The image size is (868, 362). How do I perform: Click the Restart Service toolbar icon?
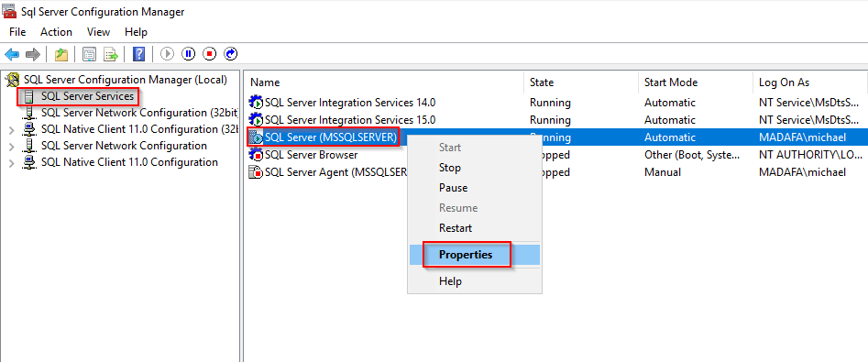[230, 54]
